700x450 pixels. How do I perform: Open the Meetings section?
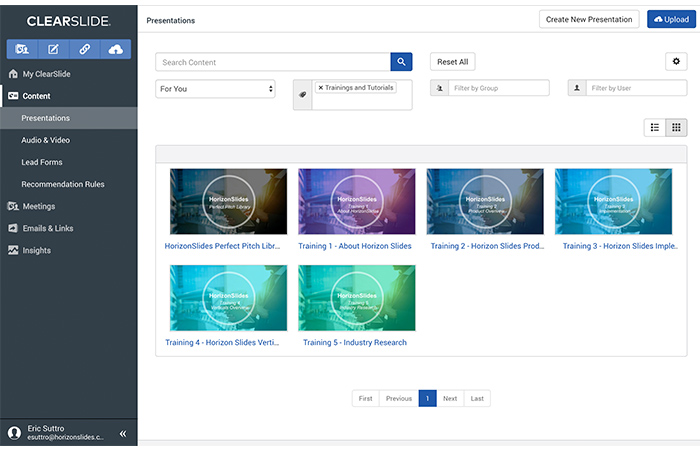tap(39, 207)
